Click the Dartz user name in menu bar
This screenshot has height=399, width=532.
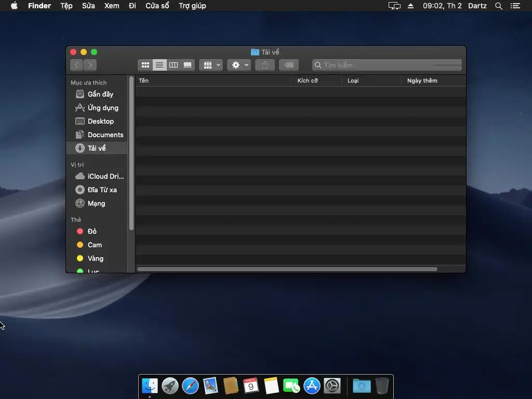coord(477,6)
